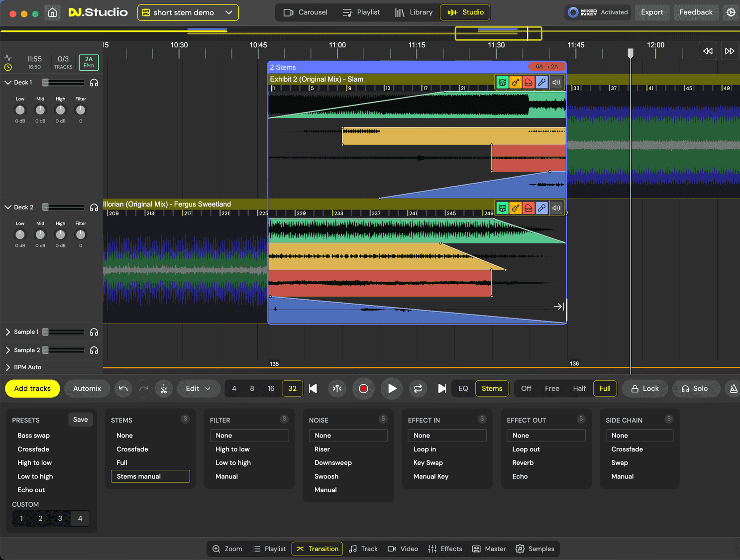The image size is (740, 560).
Task: Click the Add tracks button
Action: pyautogui.click(x=32, y=388)
